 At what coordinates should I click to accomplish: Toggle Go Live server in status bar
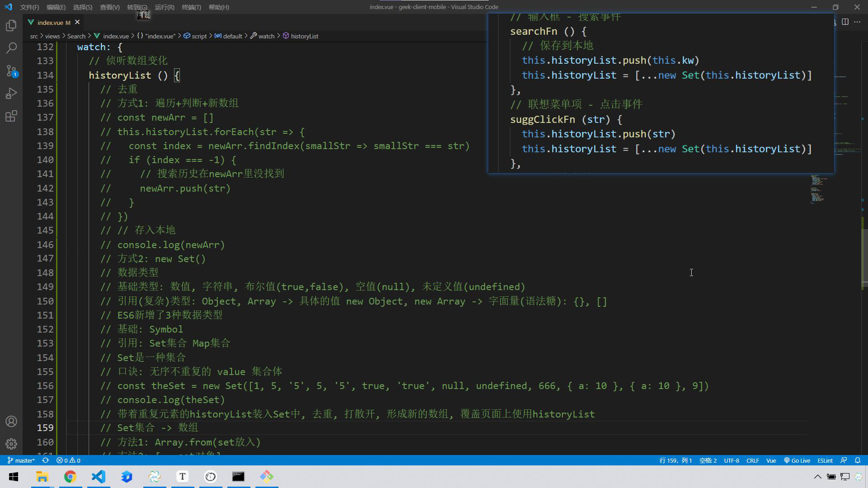797,460
